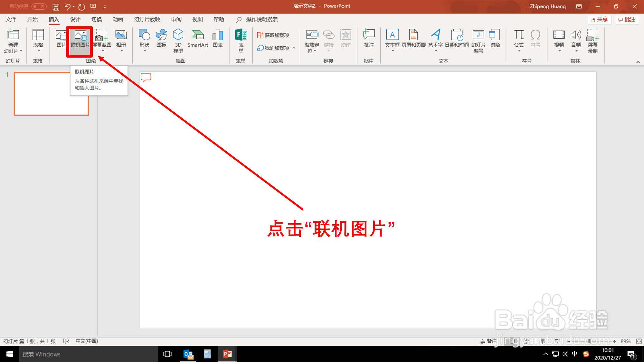Image resolution: width=644 pixels, height=362 pixels.
Task: Expand the 我的加载项 dropdown arrow
Action: click(x=294, y=48)
